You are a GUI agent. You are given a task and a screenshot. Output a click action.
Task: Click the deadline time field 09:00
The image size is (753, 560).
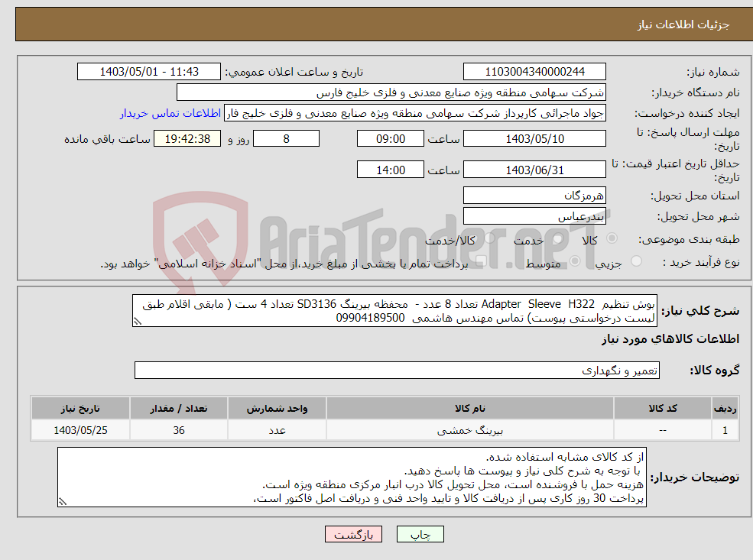[x=391, y=139]
